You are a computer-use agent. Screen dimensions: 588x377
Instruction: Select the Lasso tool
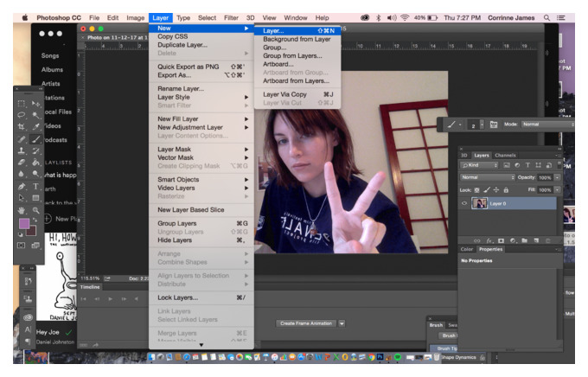click(22, 115)
